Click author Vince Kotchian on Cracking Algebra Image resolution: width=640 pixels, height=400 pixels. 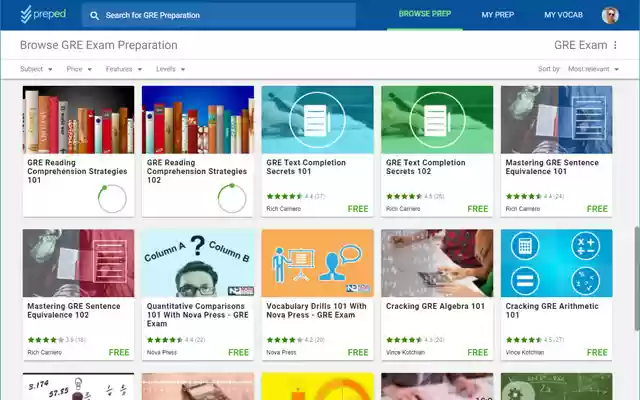[x=405, y=353]
